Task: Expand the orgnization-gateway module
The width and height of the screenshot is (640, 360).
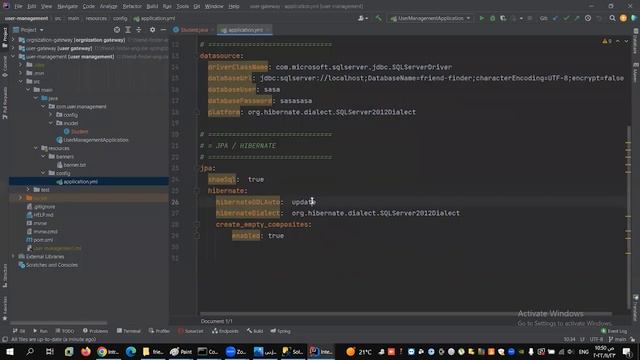Action: pos(13,40)
